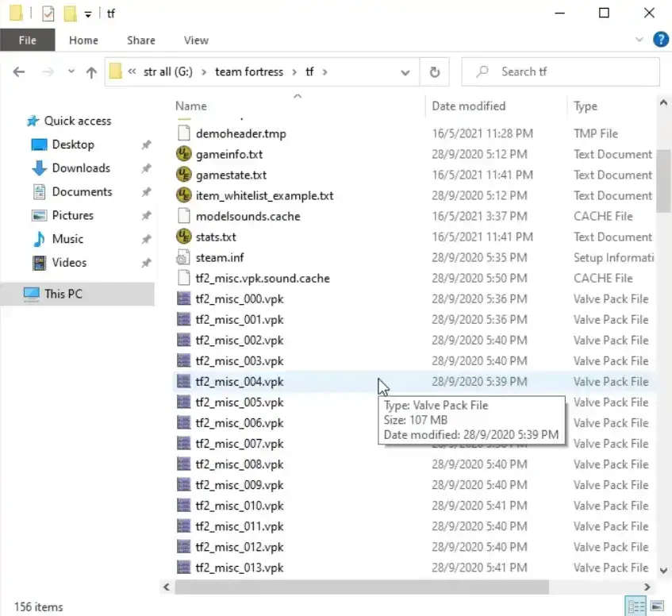Switch to Details view in the status bar
The height and width of the screenshot is (616, 672).
click(636, 605)
